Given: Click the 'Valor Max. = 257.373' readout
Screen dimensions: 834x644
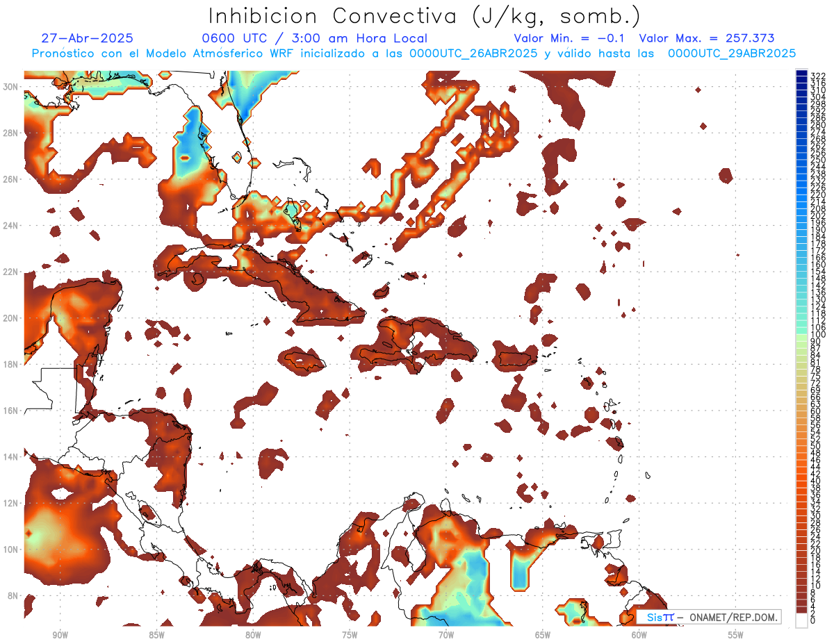Looking at the screenshot, I should (706, 39).
